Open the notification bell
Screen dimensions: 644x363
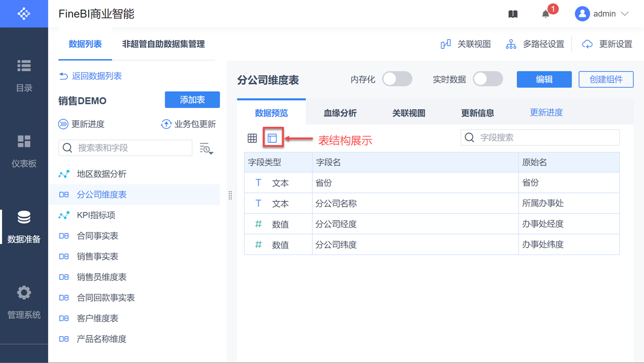click(546, 14)
